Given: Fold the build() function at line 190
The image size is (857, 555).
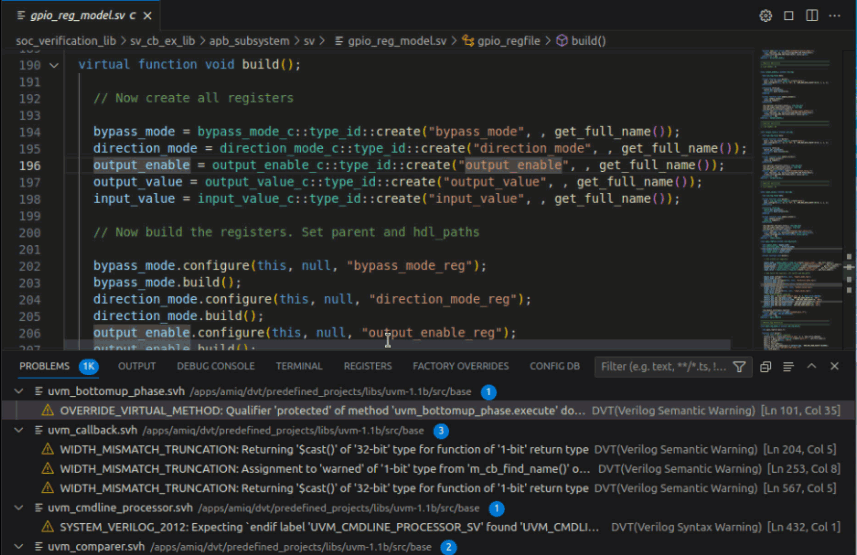Looking at the screenshot, I should coord(54,64).
